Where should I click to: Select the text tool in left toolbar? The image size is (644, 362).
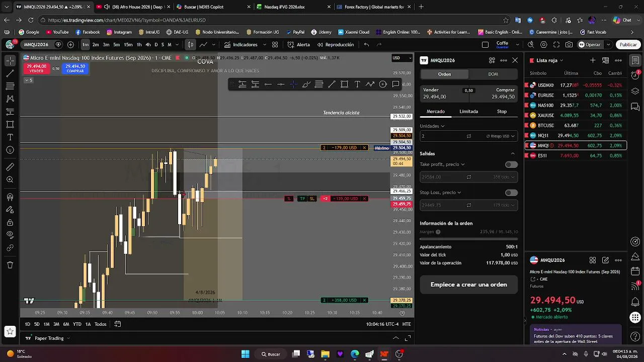pos(10,137)
